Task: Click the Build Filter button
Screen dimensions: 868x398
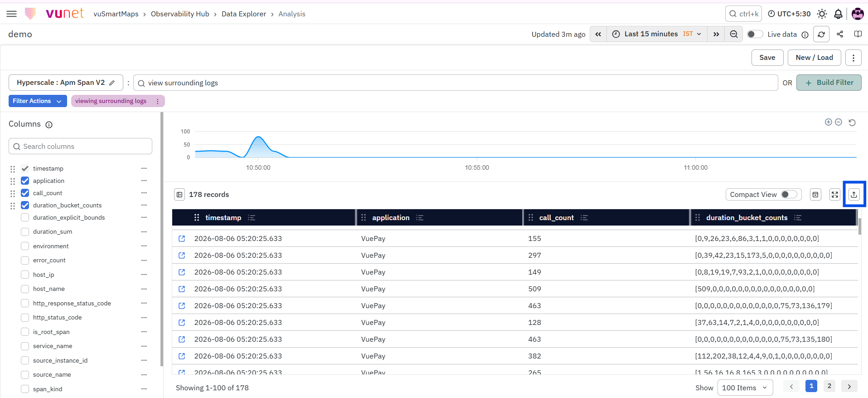Action: (829, 83)
